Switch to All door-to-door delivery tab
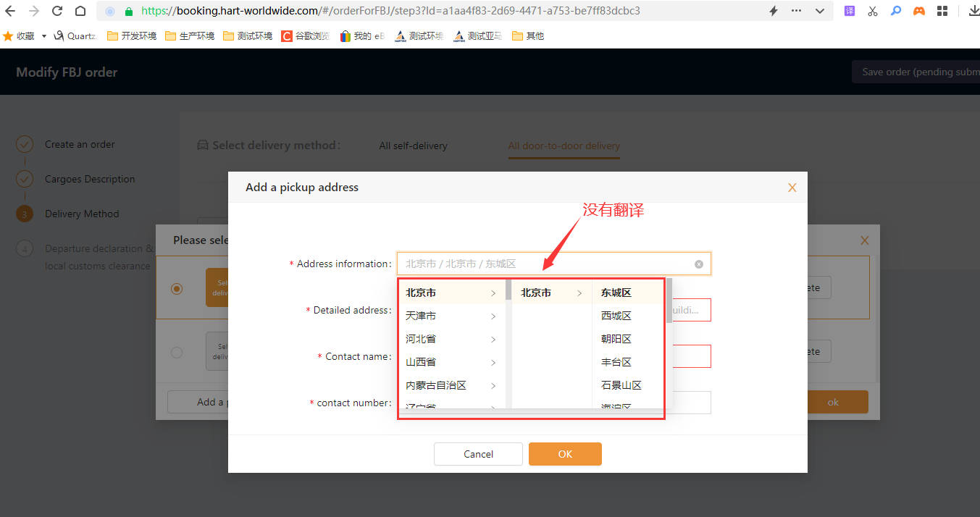Image resolution: width=980 pixels, height=517 pixels. (564, 146)
